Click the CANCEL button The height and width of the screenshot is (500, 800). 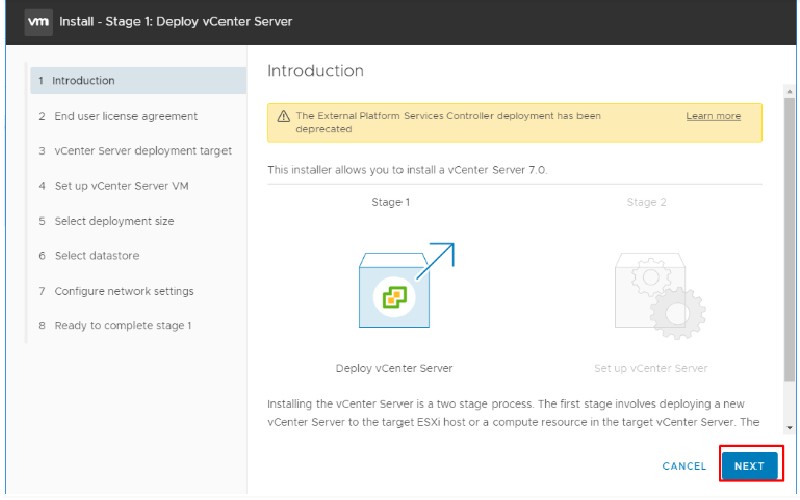point(684,466)
